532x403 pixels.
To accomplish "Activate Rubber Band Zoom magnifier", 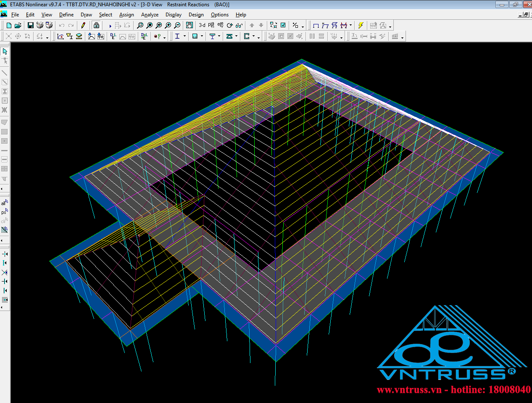I will [140, 26].
